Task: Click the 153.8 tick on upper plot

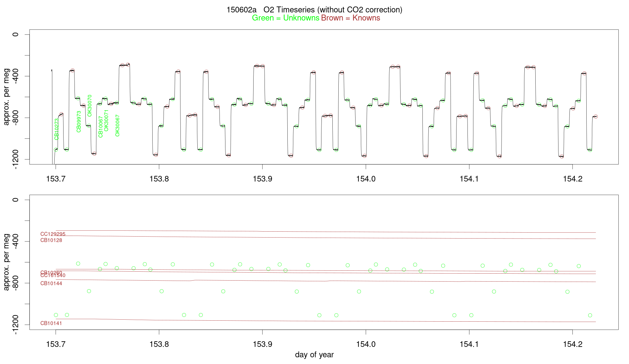Action: 159,179
